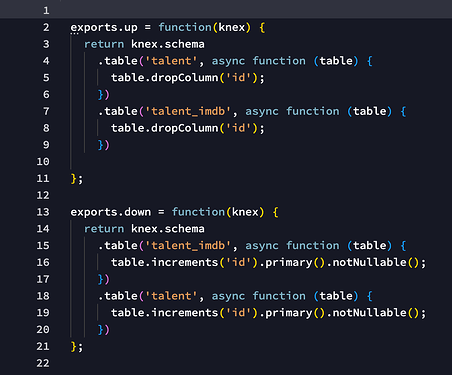Click the 'knex' parameter on line 2
Viewport: 452px width, 375px height.
coord(232,27)
